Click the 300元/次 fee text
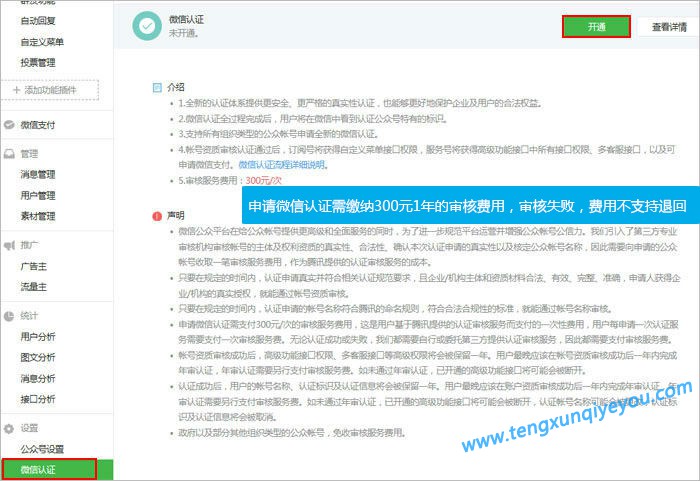Screen dimensions: 700x481 [x=263, y=180]
